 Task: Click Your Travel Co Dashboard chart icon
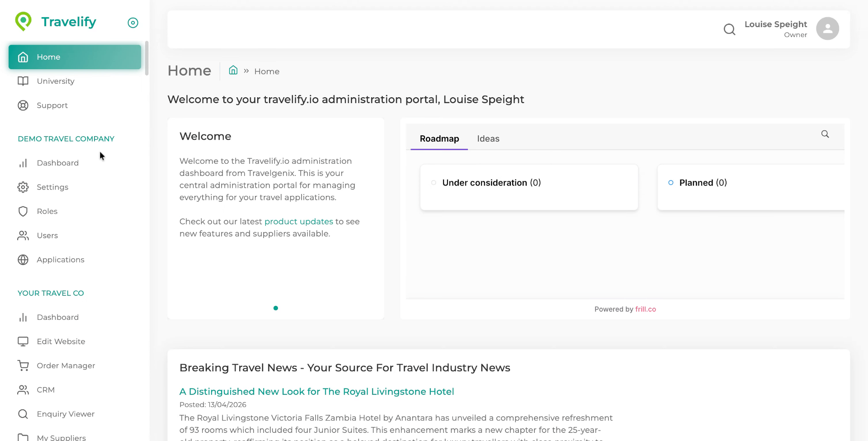tap(23, 318)
